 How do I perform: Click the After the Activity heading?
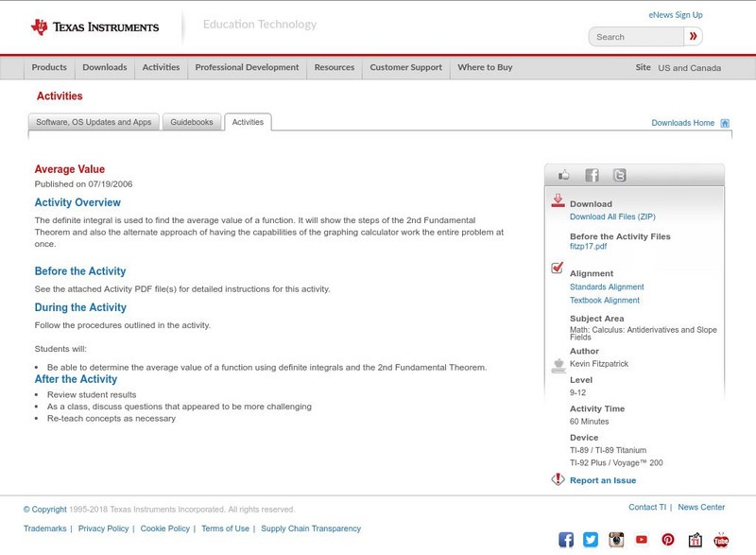76,379
